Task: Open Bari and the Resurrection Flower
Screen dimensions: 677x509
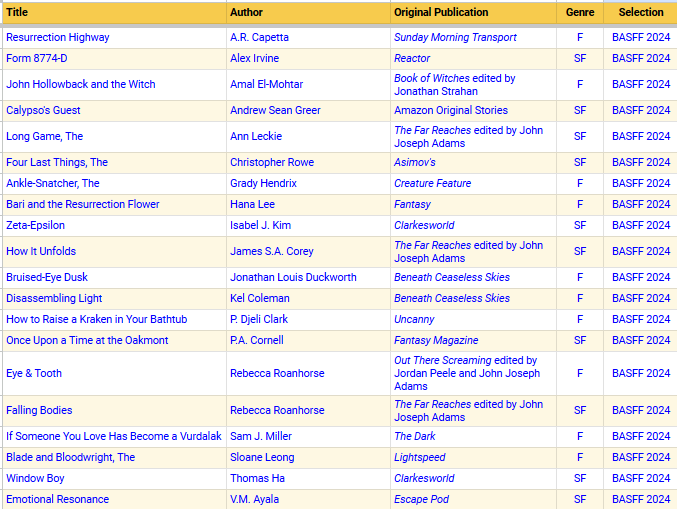Action: [x=83, y=204]
